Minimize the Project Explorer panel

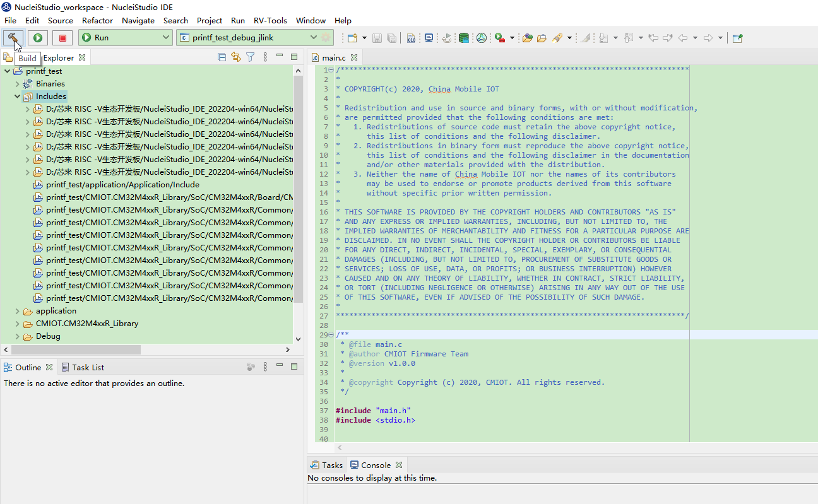pos(280,56)
